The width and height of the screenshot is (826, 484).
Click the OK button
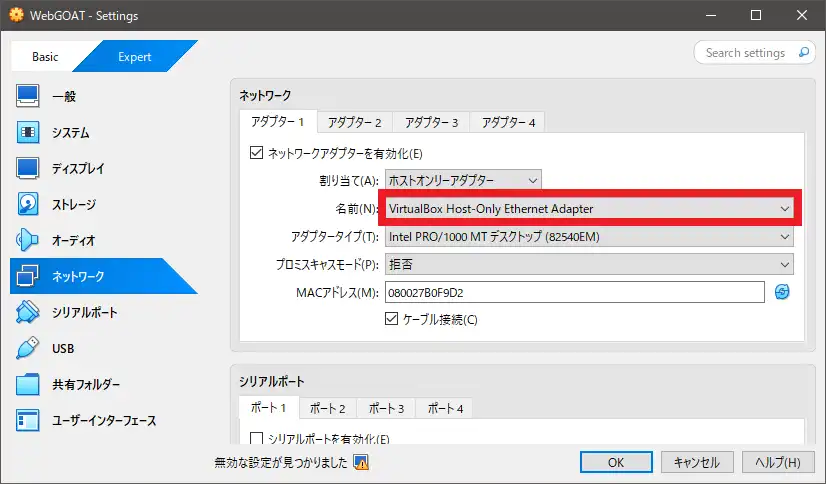tap(616, 462)
